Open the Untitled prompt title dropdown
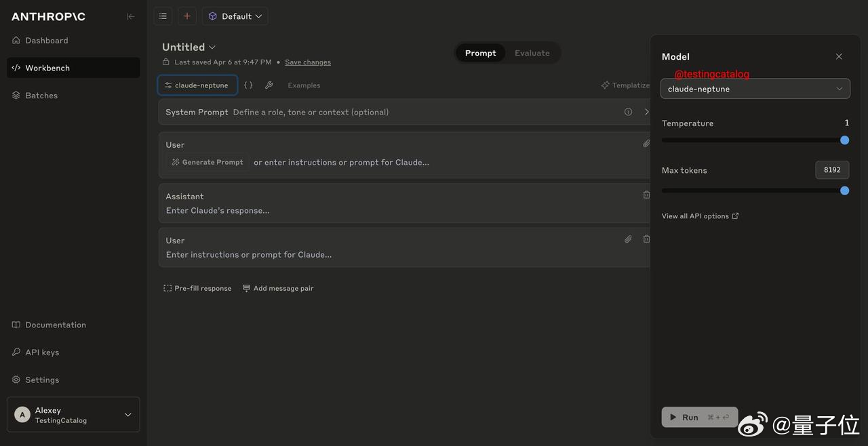Image resolution: width=868 pixels, height=446 pixels. coord(189,47)
